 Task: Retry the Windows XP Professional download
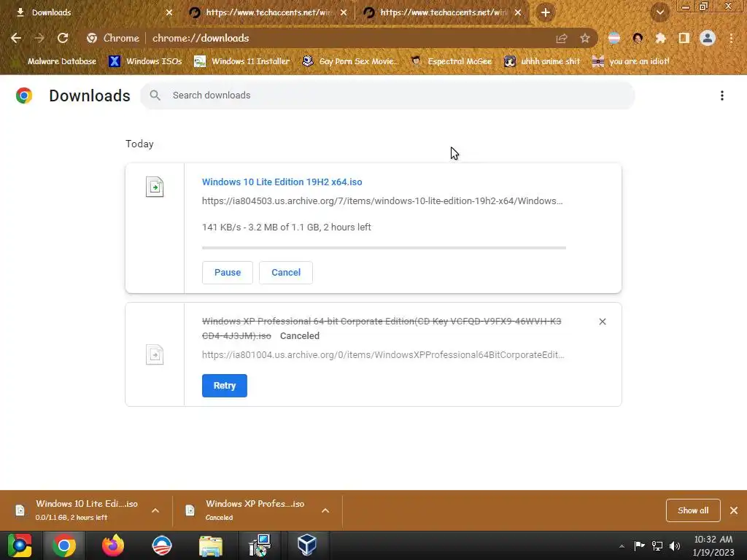225,386
